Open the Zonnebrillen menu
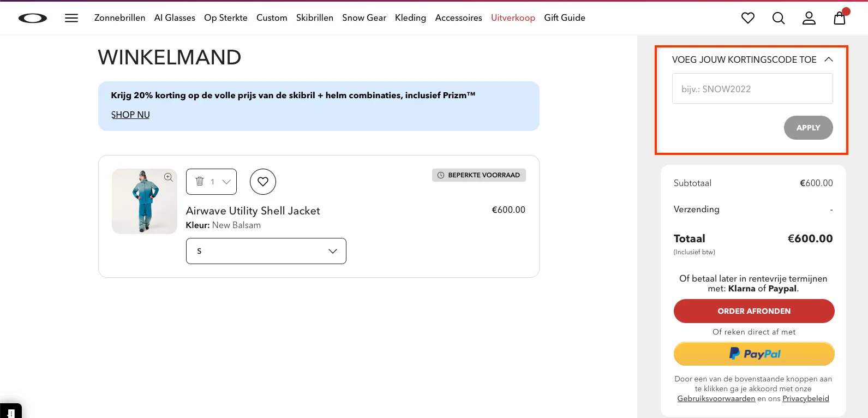This screenshot has height=418, width=868. (x=119, y=18)
